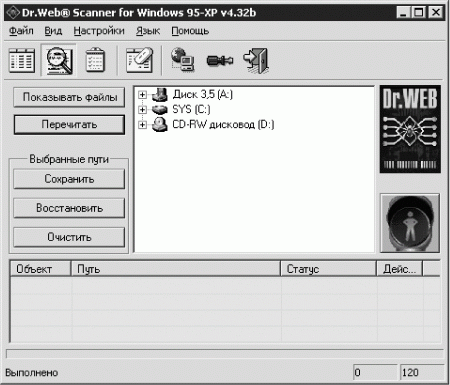This screenshot has width=450, height=385.
Task: Select the magnifier scan-path toolbar icon
Action: 59,60
